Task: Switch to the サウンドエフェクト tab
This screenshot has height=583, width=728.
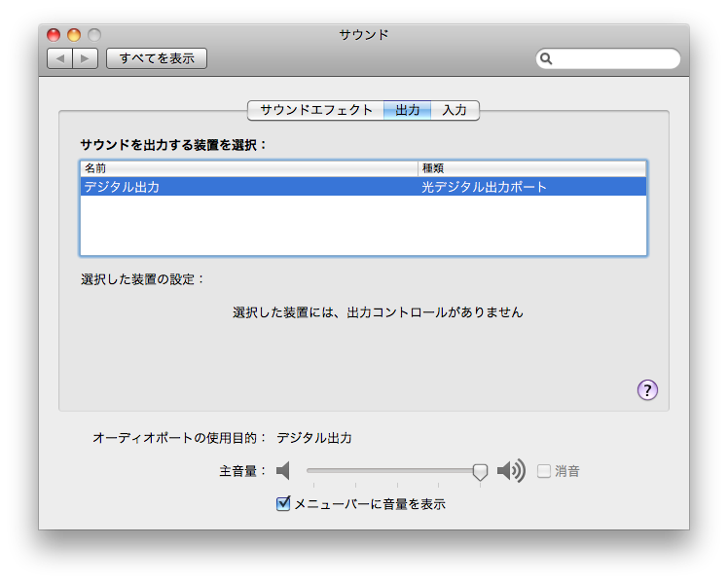Action: click(316, 111)
